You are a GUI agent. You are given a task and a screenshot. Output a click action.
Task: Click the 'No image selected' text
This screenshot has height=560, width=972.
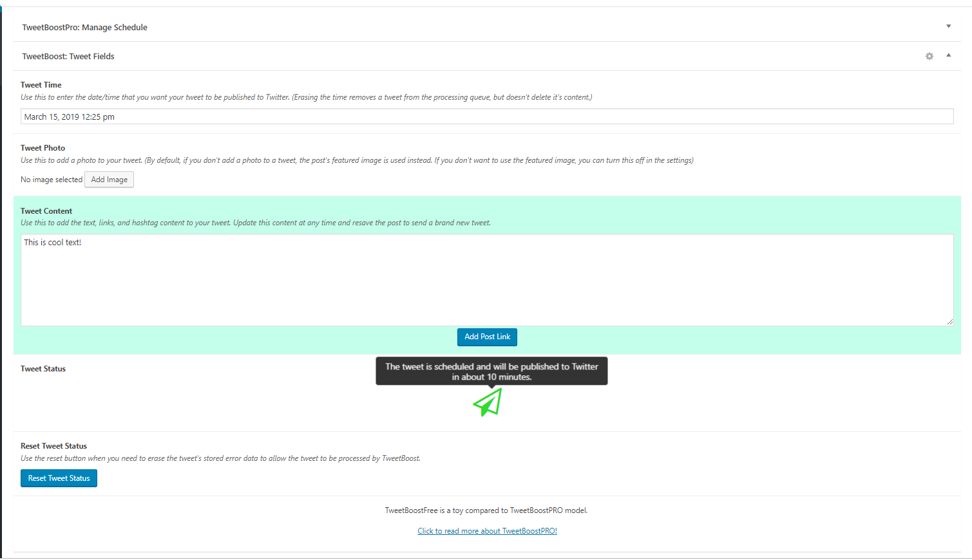52,180
